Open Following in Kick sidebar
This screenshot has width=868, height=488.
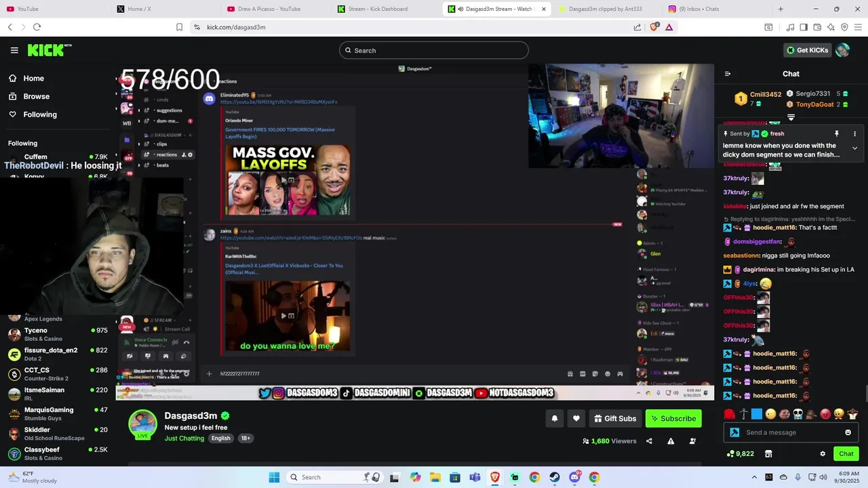pyautogui.click(x=33, y=115)
